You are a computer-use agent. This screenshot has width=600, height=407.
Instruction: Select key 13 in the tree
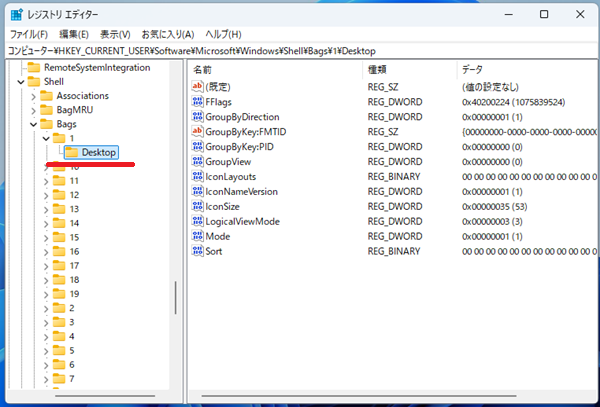pos(74,209)
